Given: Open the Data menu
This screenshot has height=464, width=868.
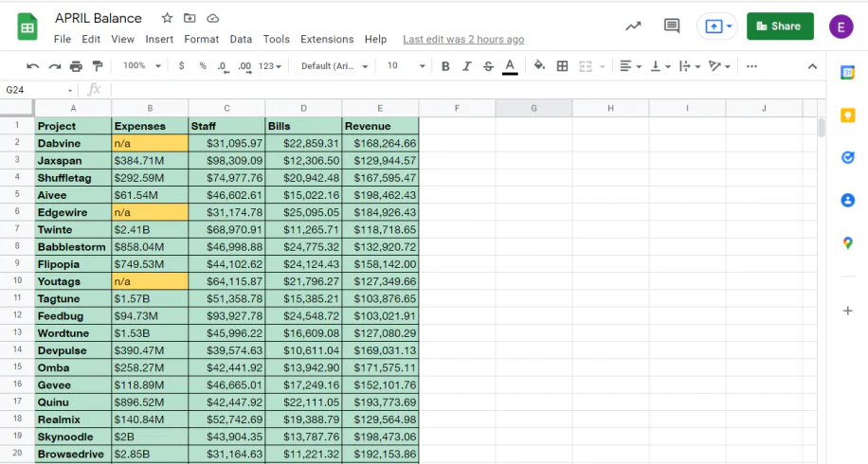Looking at the screenshot, I should pyautogui.click(x=241, y=39).
